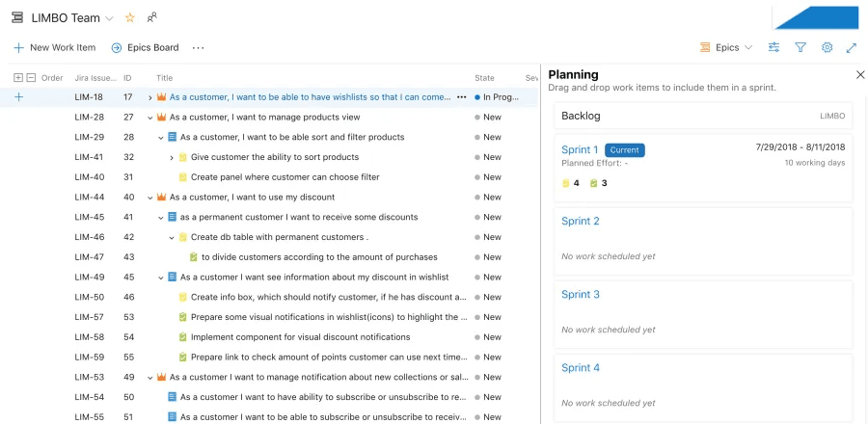Viewport: 868px width, 424px height.
Task: Toggle the favorite star for LIMBO Team
Action: [130, 17]
